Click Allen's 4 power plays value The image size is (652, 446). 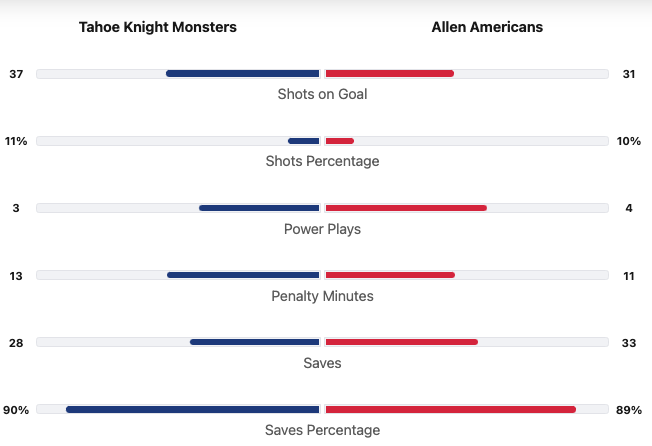(628, 208)
